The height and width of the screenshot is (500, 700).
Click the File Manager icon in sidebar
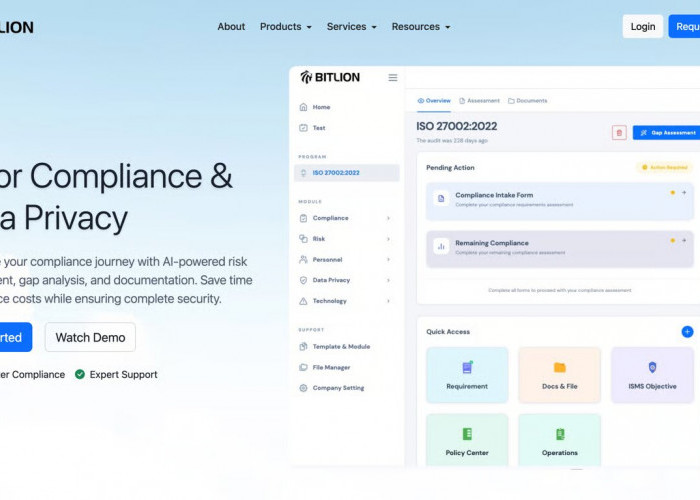tap(303, 367)
